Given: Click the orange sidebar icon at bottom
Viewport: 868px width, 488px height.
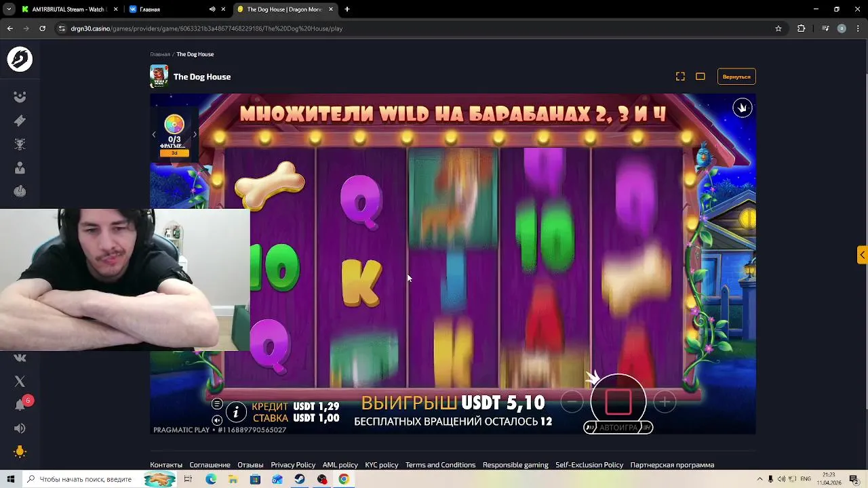Looking at the screenshot, I should 20,452.
